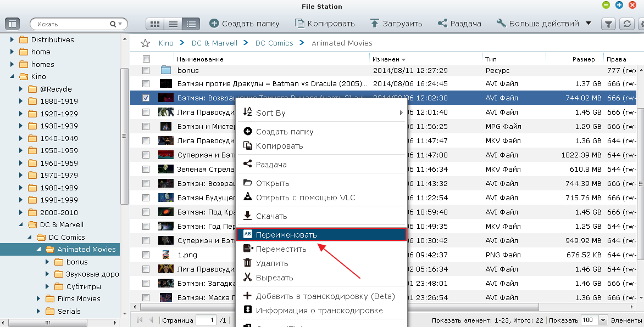Untick the checkbox of the highlighted row
Viewport: 644px width, 327px height.
click(146, 98)
